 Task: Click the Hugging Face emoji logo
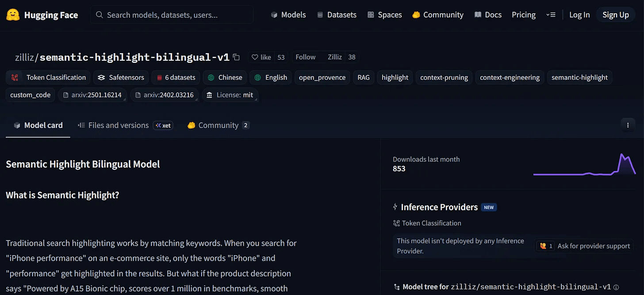click(13, 15)
